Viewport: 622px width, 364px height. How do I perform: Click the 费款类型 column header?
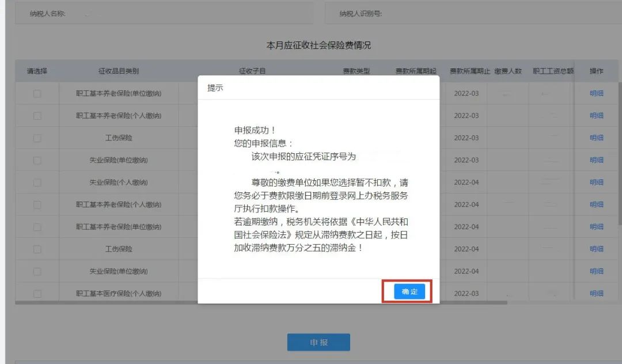(356, 71)
